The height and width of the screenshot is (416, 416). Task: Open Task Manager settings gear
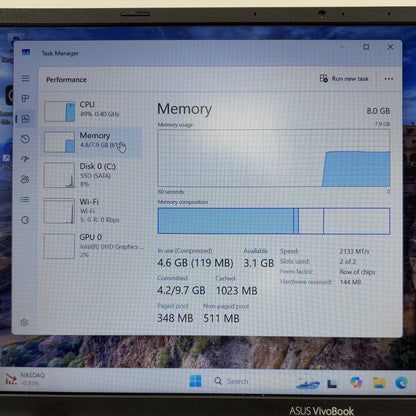pyautogui.click(x=24, y=322)
